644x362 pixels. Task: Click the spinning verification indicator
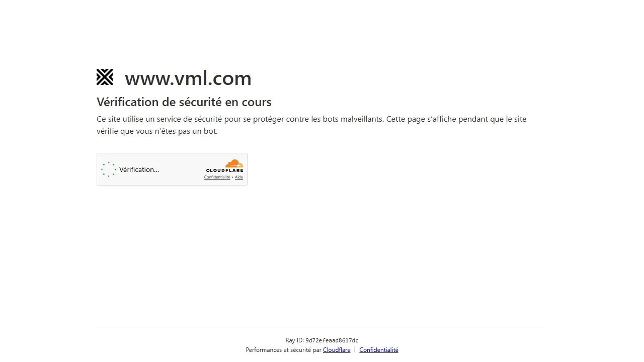109,169
